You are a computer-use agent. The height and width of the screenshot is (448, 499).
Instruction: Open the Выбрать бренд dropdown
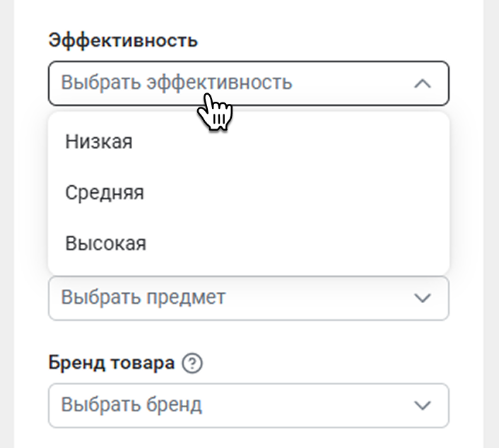point(249,406)
